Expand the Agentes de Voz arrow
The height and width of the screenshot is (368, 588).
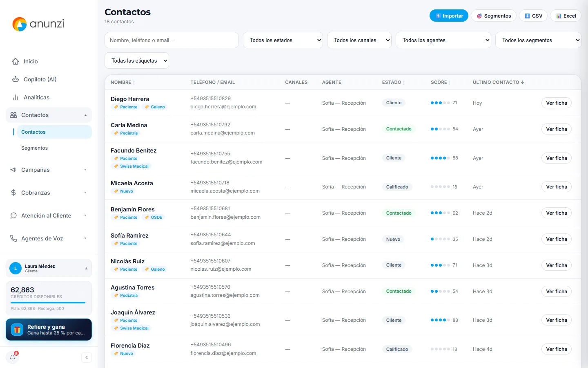pos(85,238)
